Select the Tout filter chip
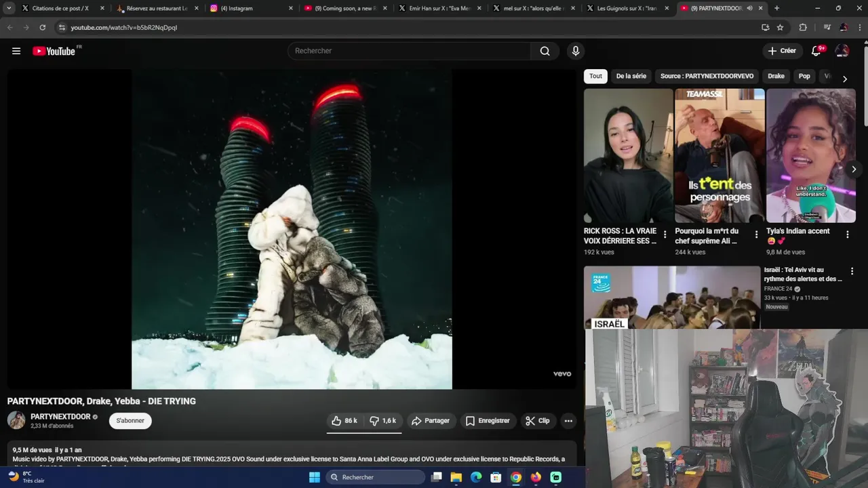This screenshot has height=488, width=868. (x=595, y=76)
